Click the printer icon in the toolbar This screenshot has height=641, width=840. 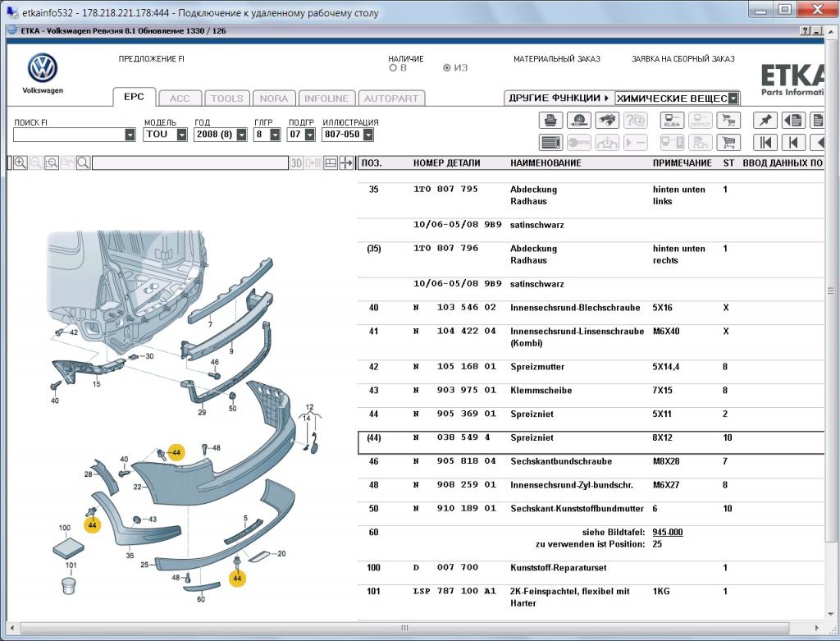click(x=550, y=120)
